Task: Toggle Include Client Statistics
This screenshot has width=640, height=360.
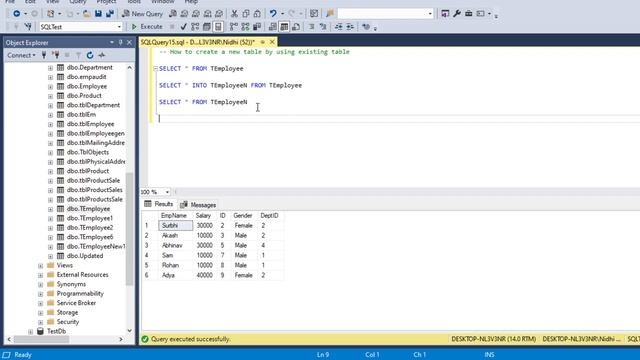Action: [x=257, y=27]
